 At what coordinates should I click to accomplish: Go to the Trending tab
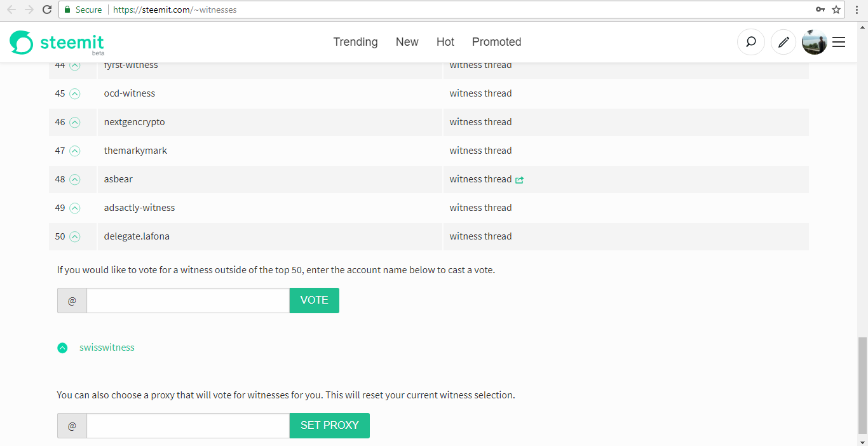point(355,42)
